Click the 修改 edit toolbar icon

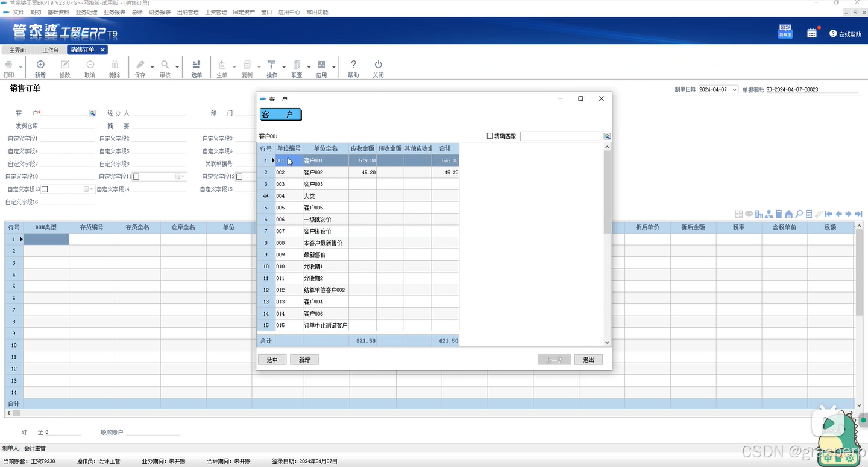click(65, 65)
